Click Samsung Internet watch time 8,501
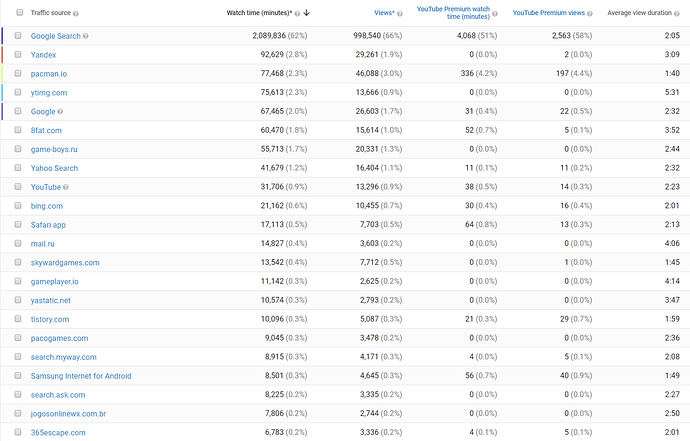The height and width of the screenshot is (441, 690). (x=274, y=376)
